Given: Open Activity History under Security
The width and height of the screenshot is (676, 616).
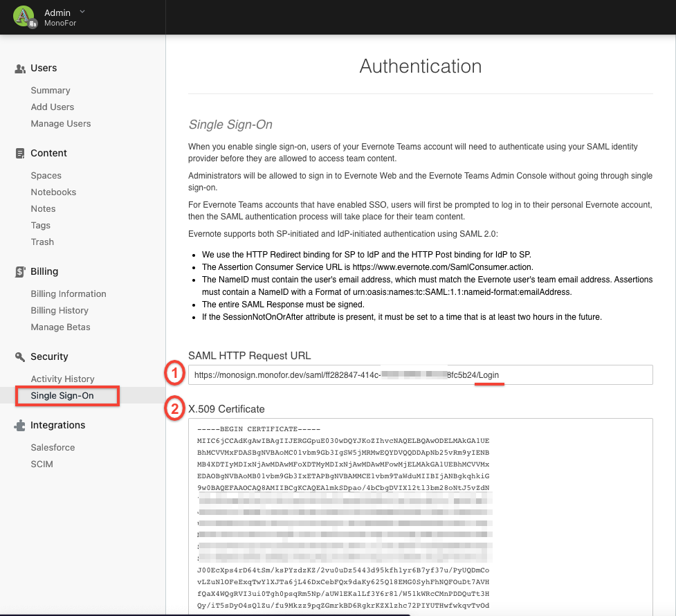Looking at the screenshot, I should coord(62,379).
